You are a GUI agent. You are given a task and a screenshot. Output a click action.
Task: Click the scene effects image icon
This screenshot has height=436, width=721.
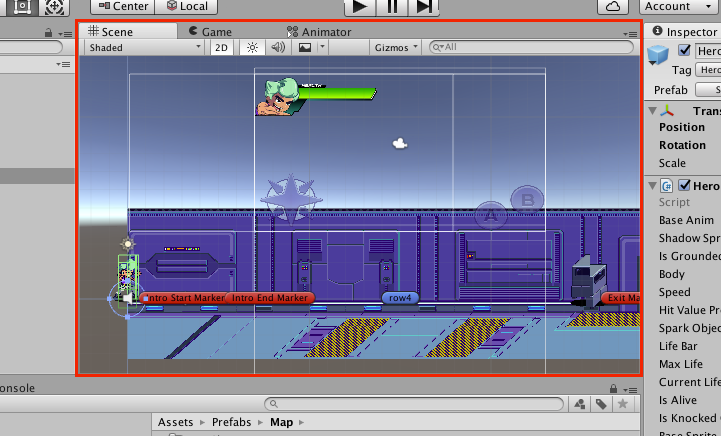coord(305,47)
